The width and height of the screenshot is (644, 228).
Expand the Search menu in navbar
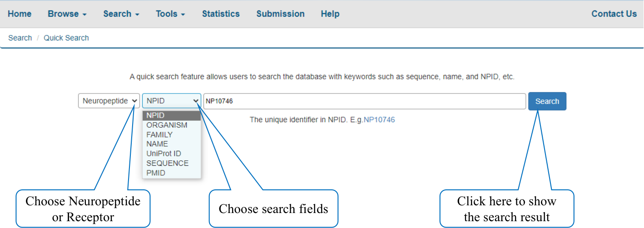[x=121, y=14]
